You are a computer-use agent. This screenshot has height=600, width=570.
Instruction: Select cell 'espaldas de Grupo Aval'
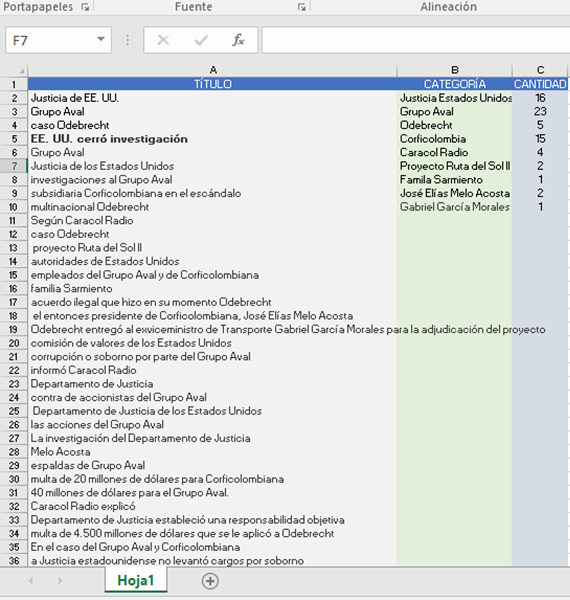[213, 465]
